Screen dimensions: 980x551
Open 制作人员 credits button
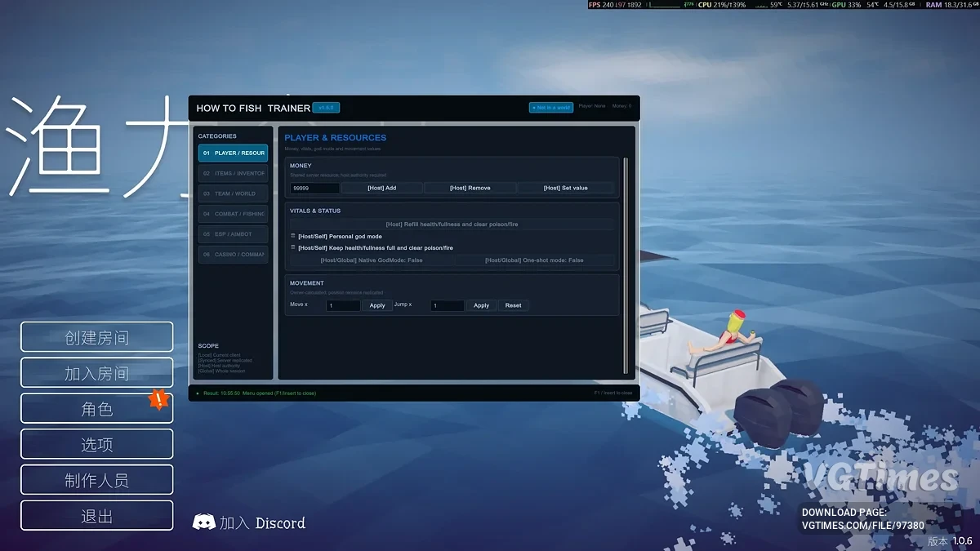click(97, 481)
